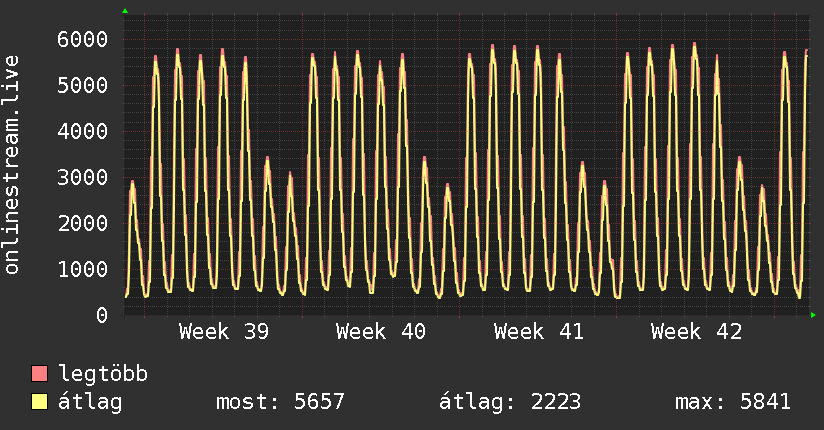Click the Week 41 axis label
Viewport: 824px width, 430px height.
click(539, 332)
